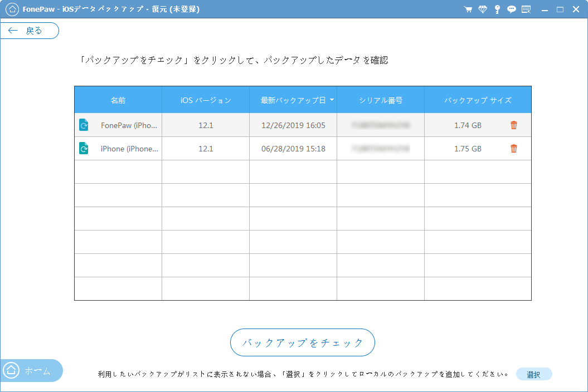Click the blurred serial number in the iPhone row
Image resolution: width=588 pixels, height=392 pixels.
[381, 149]
